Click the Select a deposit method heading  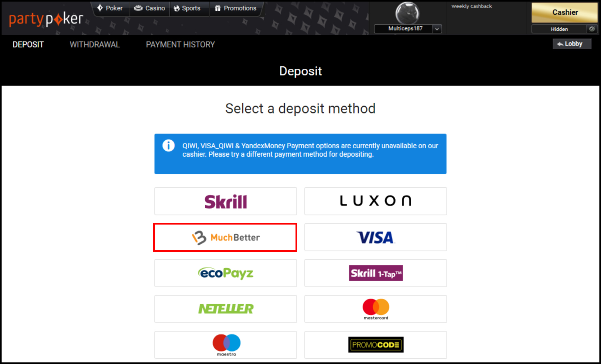click(300, 109)
